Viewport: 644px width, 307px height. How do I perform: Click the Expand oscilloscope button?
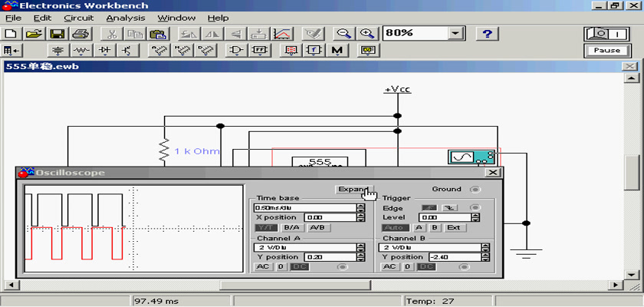point(354,190)
